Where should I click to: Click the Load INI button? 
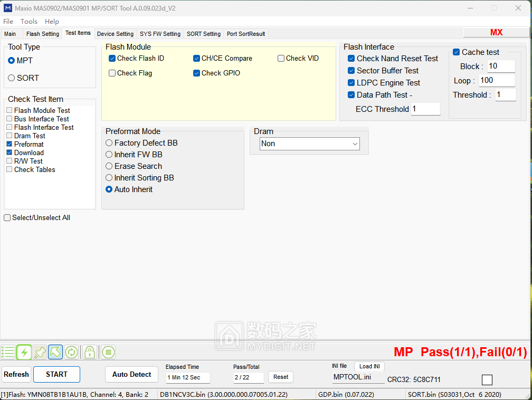369,366
